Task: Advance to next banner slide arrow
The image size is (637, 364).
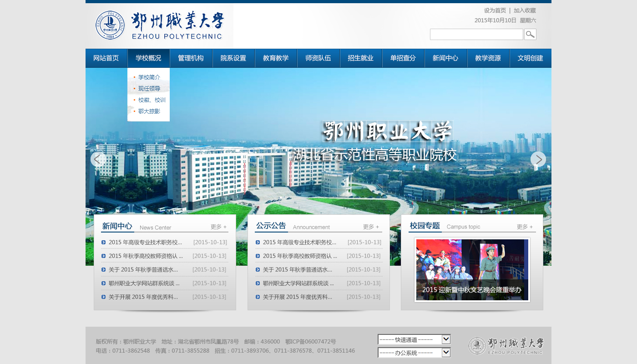Action: click(538, 159)
